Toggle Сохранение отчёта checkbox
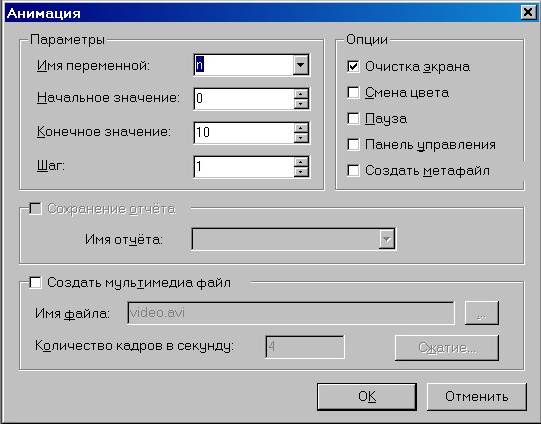Screen dimensions: 541x424 35,208
